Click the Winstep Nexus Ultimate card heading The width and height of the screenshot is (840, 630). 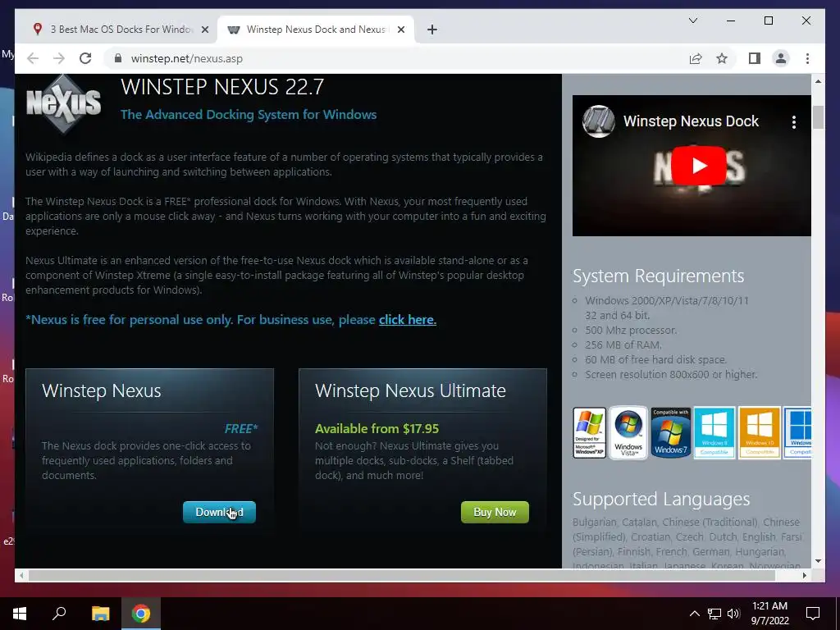click(410, 390)
